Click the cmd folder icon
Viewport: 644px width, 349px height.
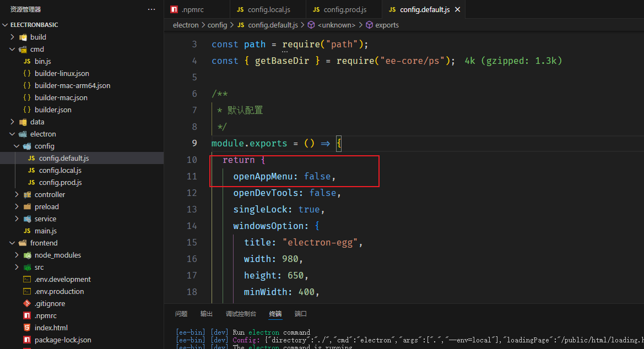tap(23, 50)
